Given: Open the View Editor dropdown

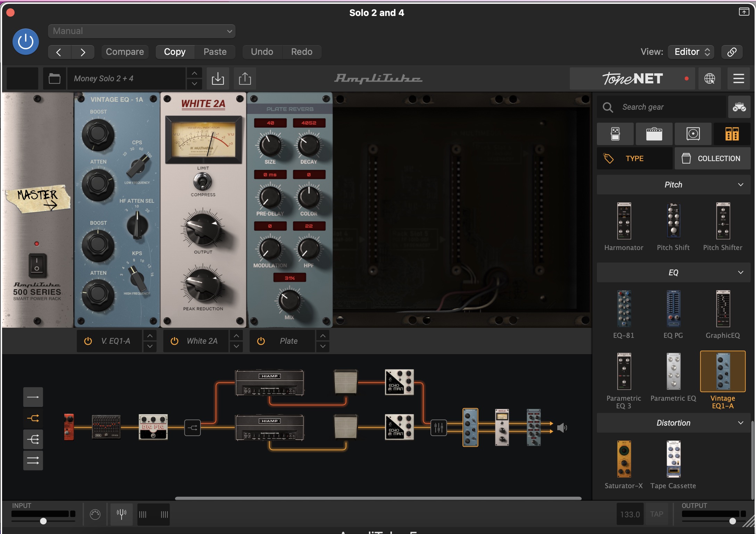Looking at the screenshot, I should click(691, 52).
